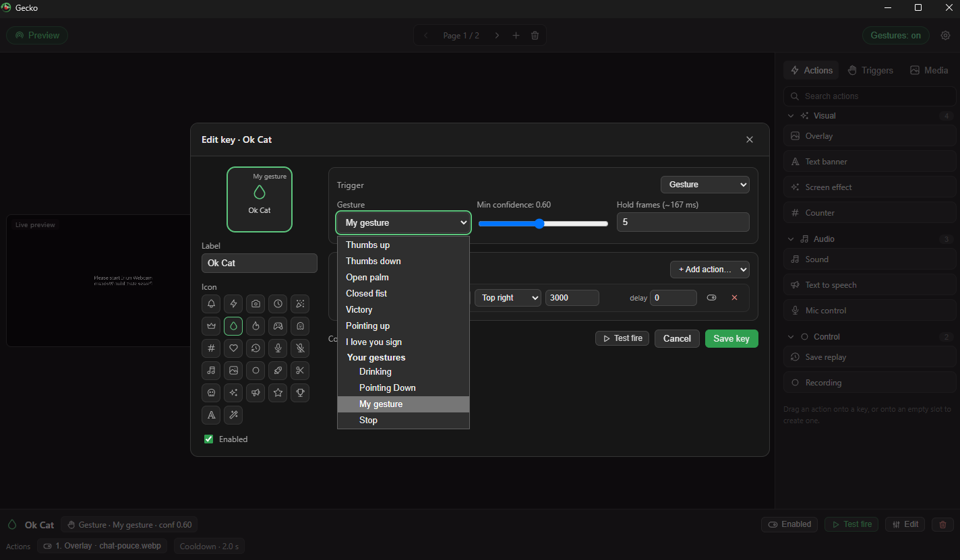The image size is (960, 560).
Task: Select Thumbs up from the gesture list
Action: [403, 245]
